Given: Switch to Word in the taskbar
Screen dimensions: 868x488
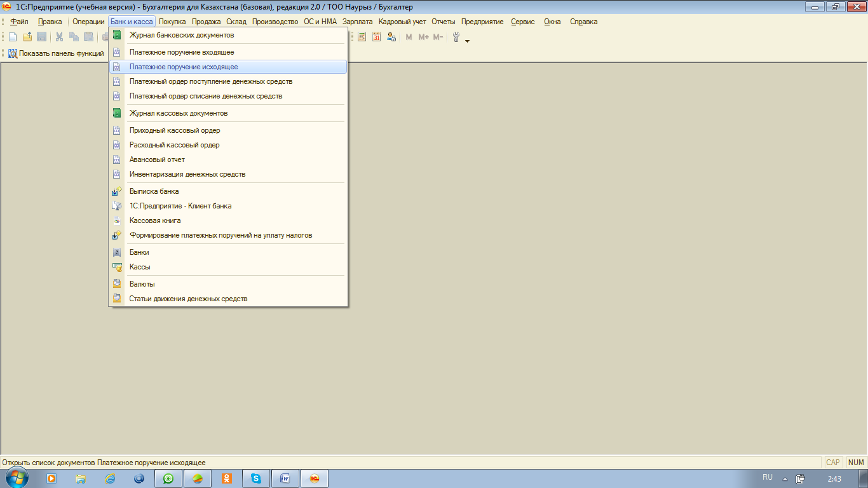Looking at the screenshot, I should click(285, 478).
